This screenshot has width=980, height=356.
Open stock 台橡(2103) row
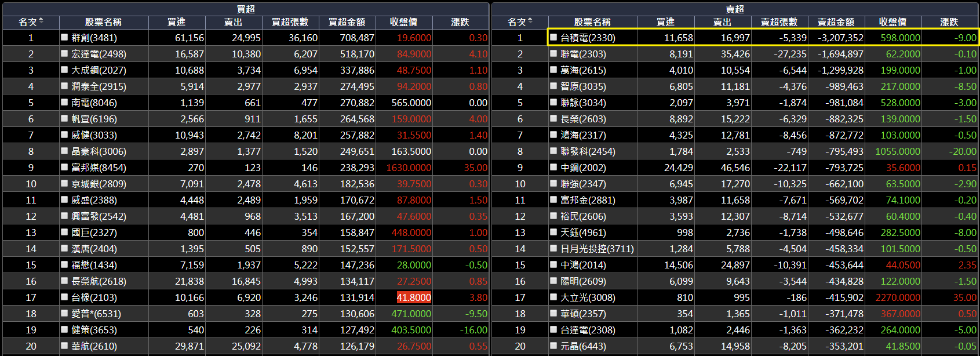pyautogui.click(x=246, y=297)
